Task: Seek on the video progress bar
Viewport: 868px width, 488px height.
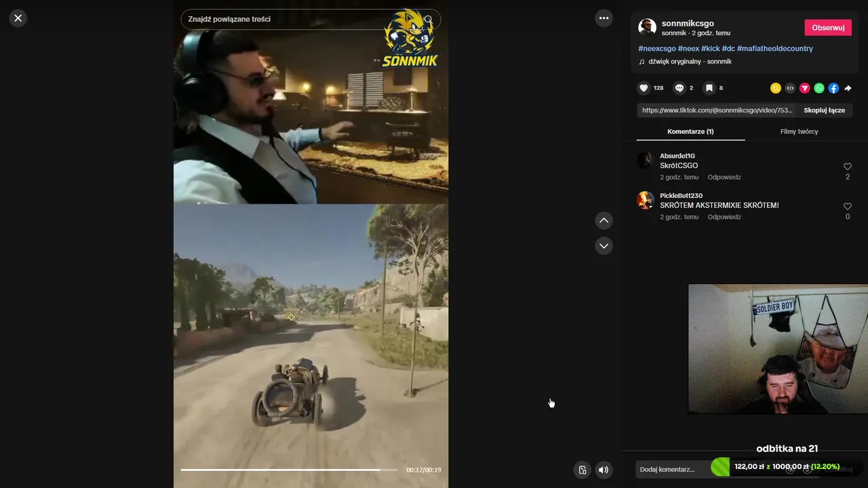Action: point(290,470)
